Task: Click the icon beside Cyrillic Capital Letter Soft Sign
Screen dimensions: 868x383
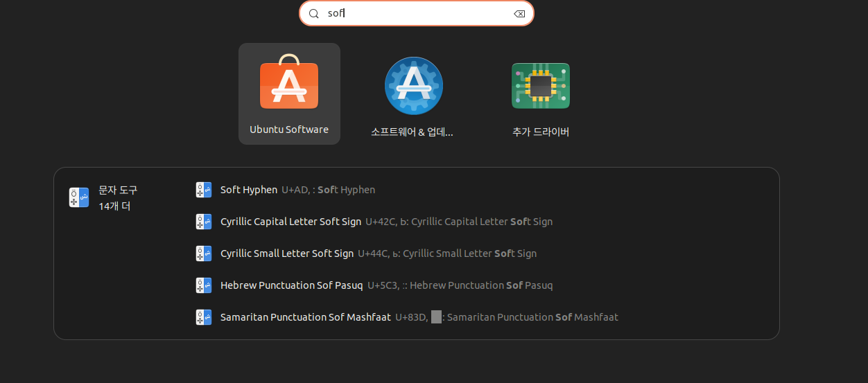Action: coord(203,222)
